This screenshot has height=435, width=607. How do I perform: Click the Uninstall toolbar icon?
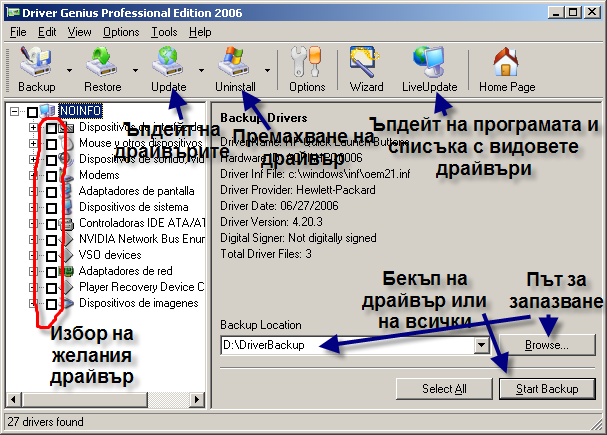click(234, 61)
